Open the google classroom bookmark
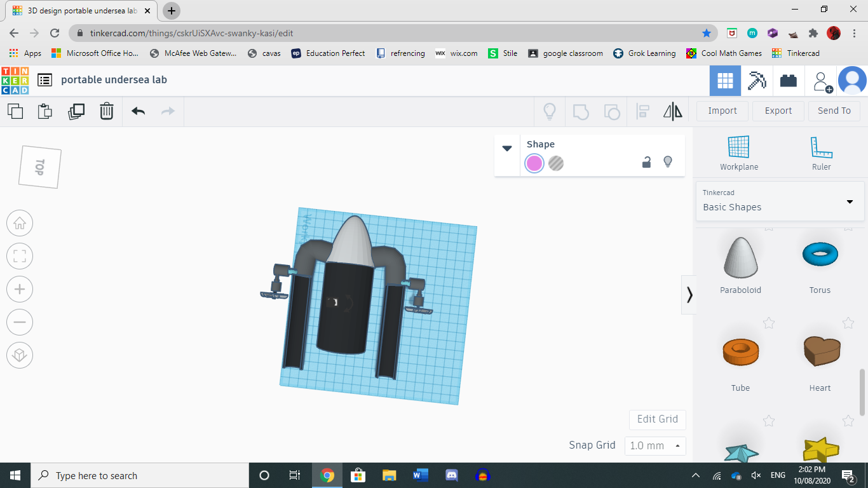This screenshot has width=868, height=488. (x=566, y=53)
